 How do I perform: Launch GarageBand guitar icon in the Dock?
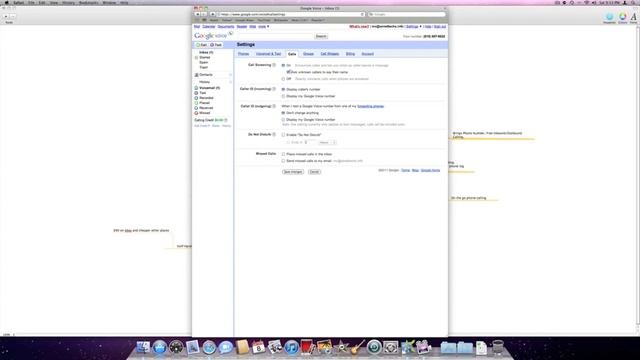pos(357,347)
